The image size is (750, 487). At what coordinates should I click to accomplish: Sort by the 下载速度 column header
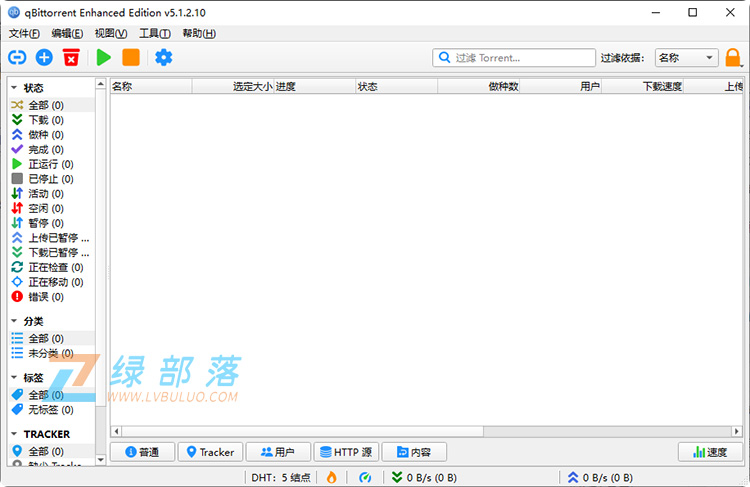coord(642,87)
